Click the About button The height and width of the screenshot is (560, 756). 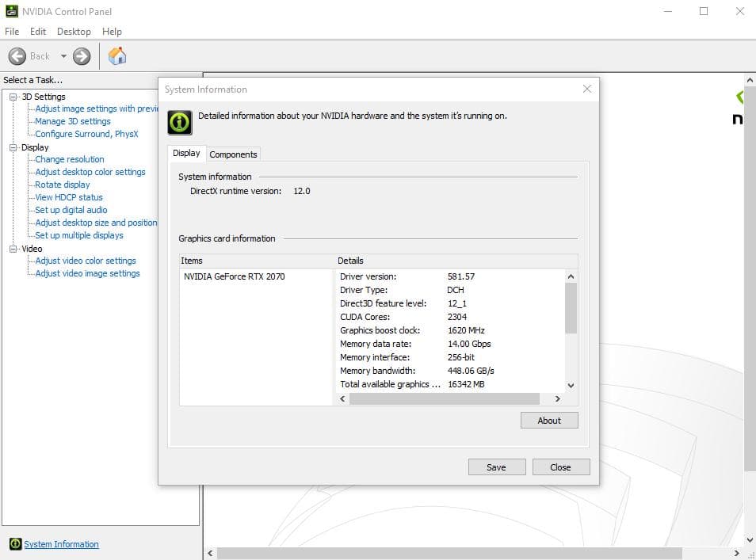click(x=549, y=421)
